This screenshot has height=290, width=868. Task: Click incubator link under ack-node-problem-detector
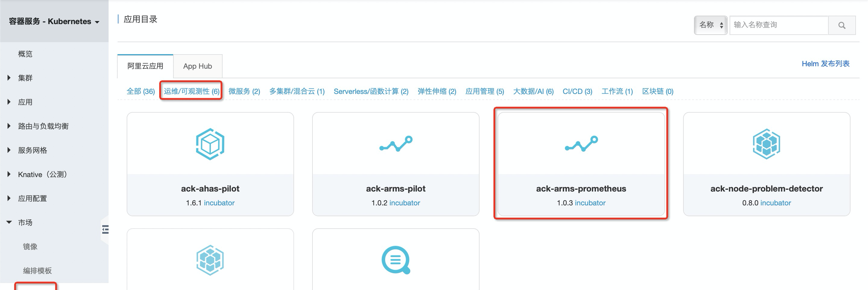[x=776, y=203]
